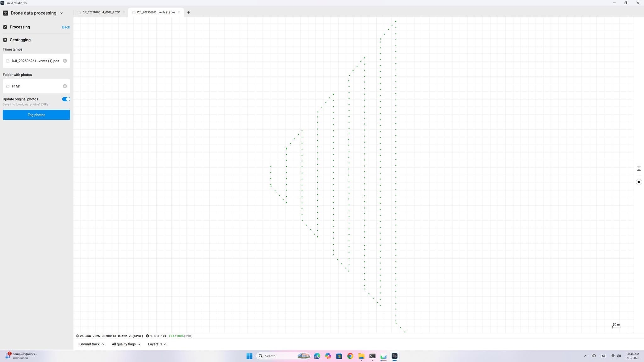This screenshot has width=644, height=362.
Task: Click the Timestamps file input field
Action: coord(36,61)
